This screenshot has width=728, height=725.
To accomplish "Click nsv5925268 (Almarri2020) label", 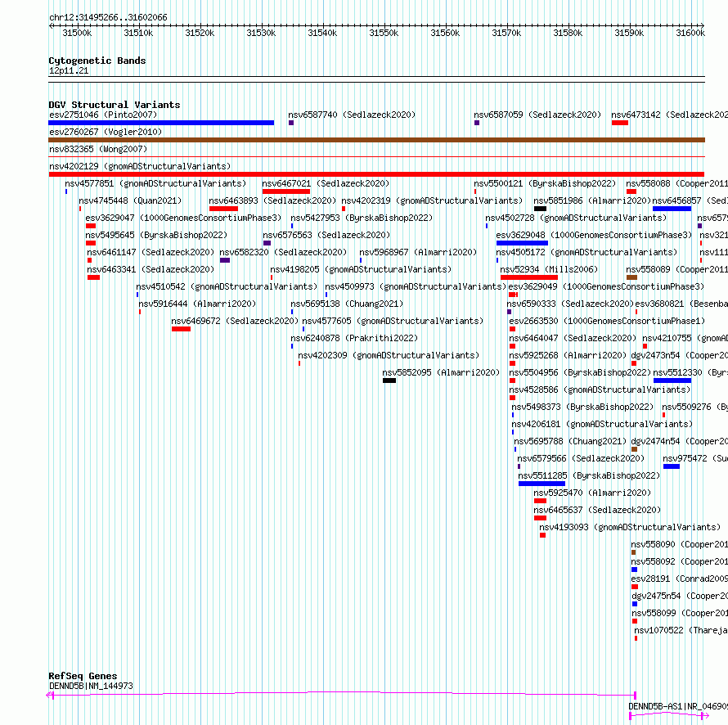I will pos(568,355).
